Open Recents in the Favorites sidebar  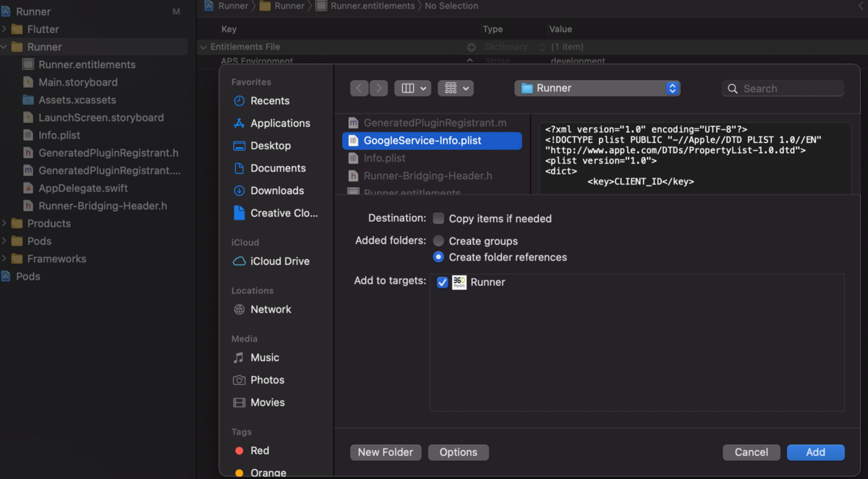click(270, 100)
